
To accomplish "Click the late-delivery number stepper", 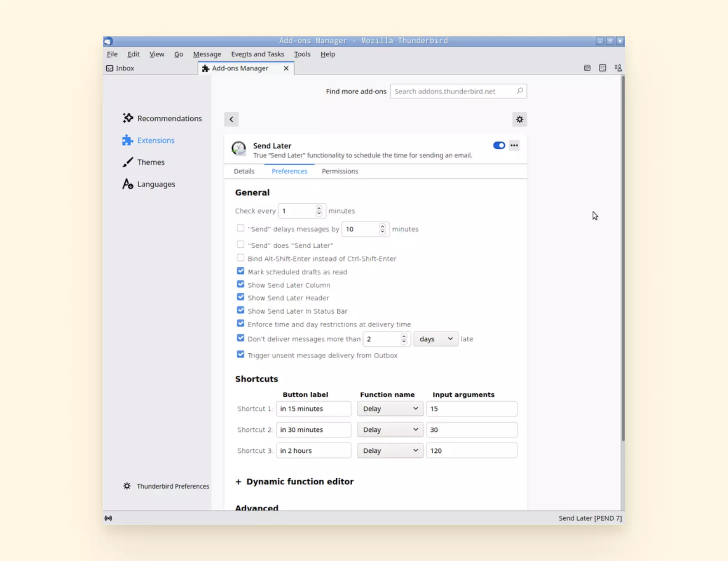I will (x=404, y=339).
